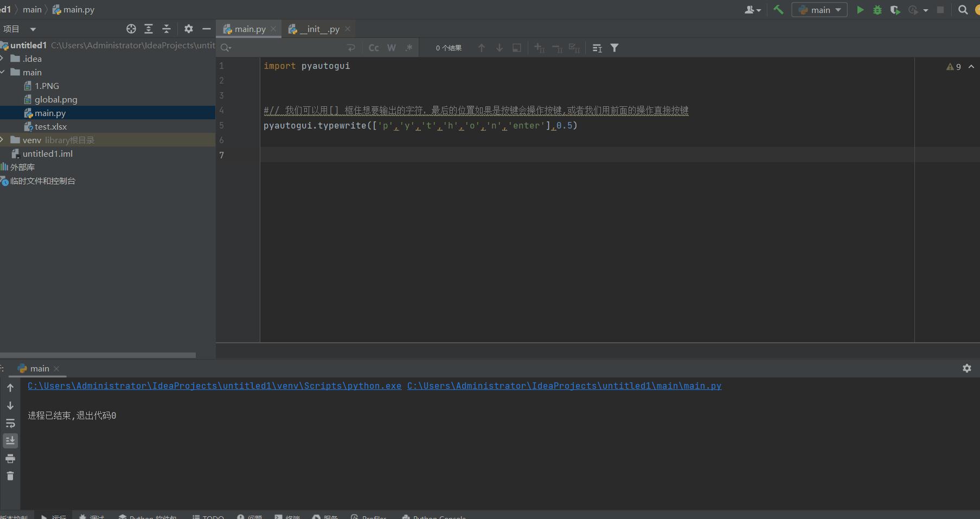The width and height of the screenshot is (980, 519).
Task: Open the code-with-me user icon menu
Action: pyautogui.click(x=753, y=10)
